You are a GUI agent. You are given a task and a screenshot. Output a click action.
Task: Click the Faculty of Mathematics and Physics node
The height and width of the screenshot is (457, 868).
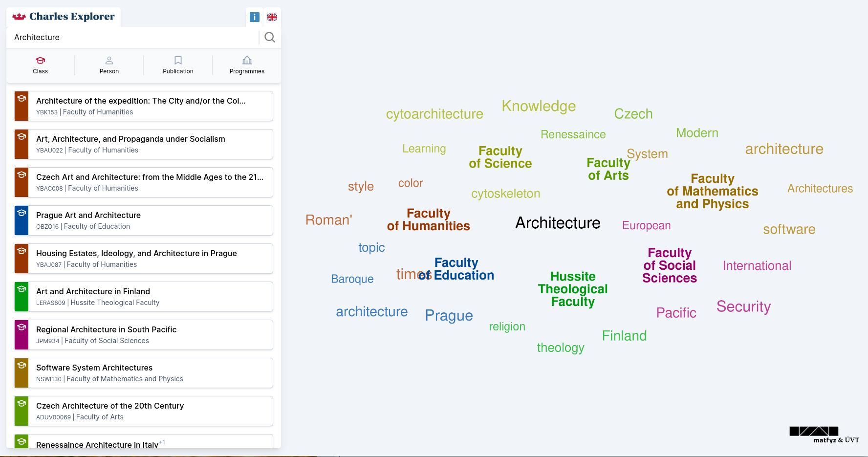[x=712, y=191]
